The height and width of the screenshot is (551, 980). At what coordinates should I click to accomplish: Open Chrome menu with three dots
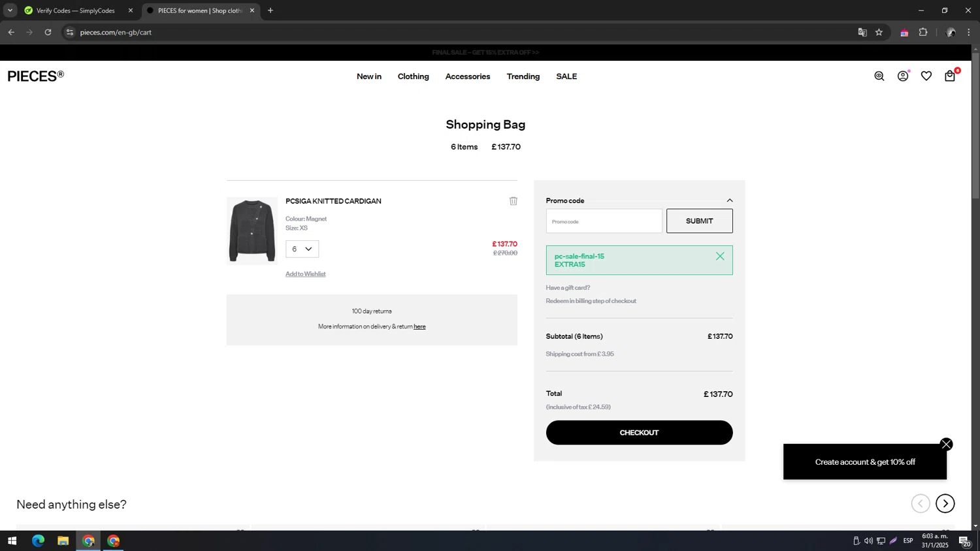(x=969, y=32)
